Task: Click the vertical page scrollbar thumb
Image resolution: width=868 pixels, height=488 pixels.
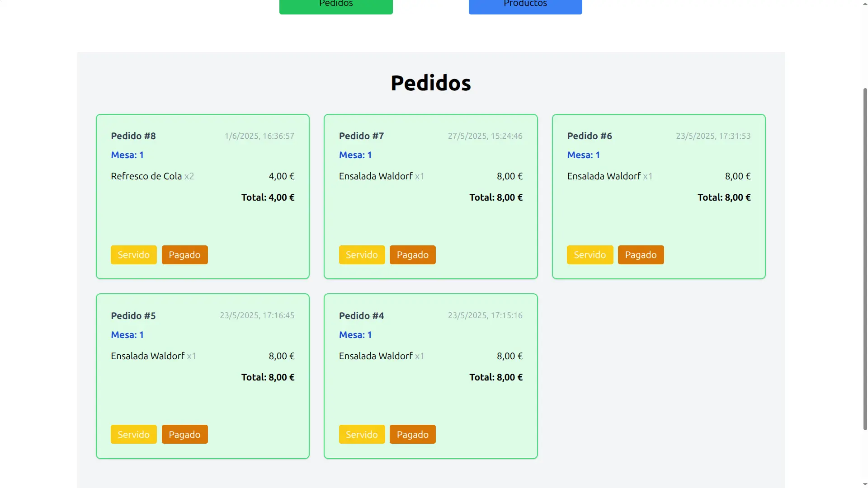Action: click(x=865, y=259)
